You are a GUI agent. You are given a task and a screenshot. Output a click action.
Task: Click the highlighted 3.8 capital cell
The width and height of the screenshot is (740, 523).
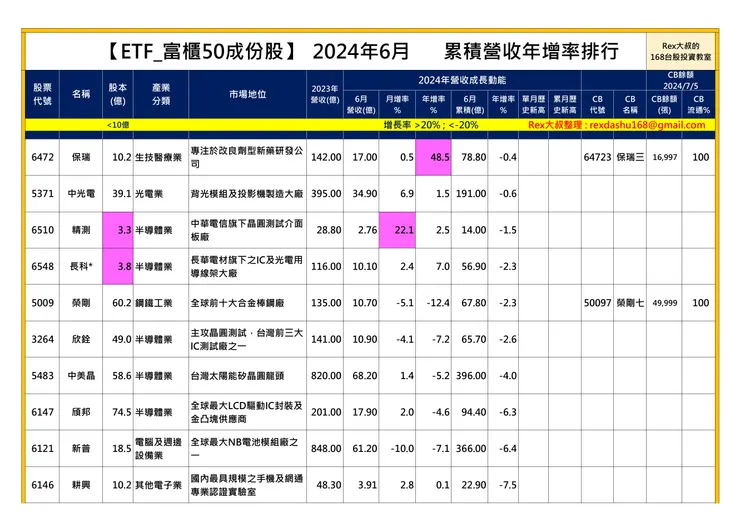(x=118, y=266)
